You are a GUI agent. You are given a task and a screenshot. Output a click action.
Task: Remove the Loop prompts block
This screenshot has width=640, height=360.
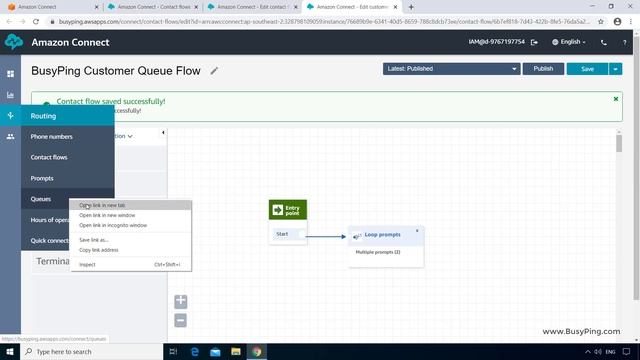tap(417, 231)
